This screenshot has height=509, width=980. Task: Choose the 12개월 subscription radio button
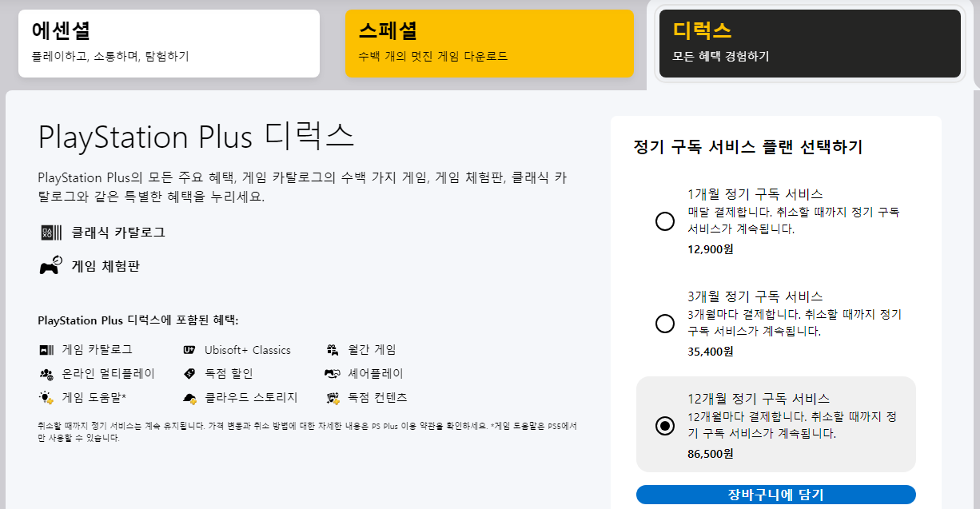[x=664, y=426]
